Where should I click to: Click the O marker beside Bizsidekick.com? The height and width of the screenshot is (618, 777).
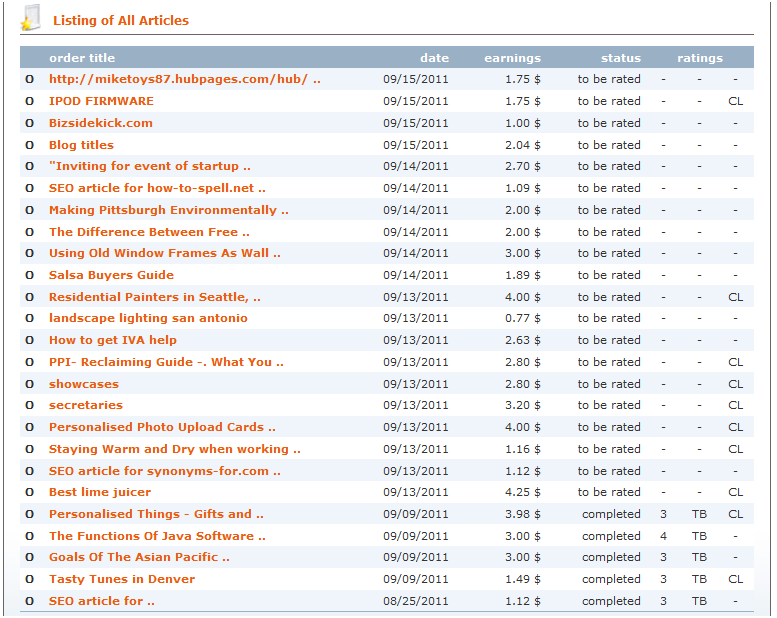30,123
